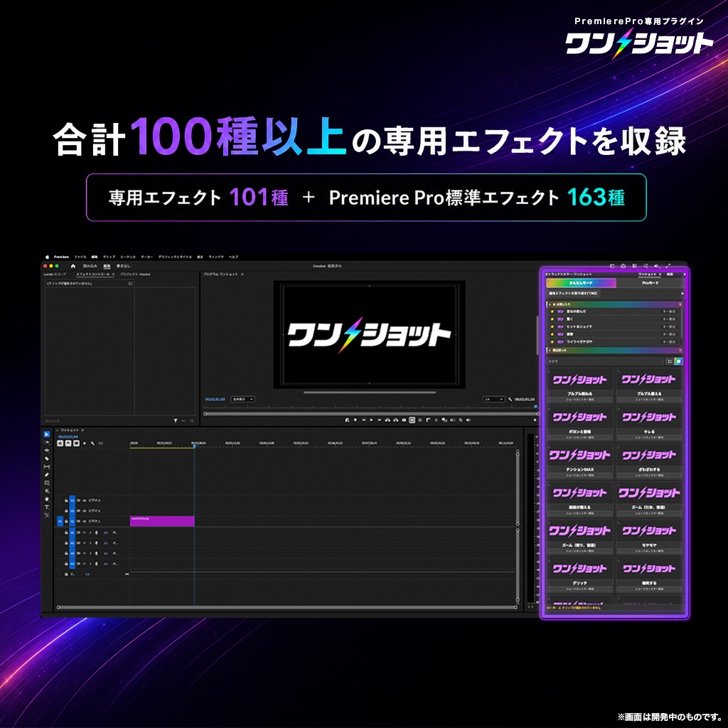Click the key assign button for ヒット&シェイク
This screenshot has height=728, width=728.
[669, 326]
